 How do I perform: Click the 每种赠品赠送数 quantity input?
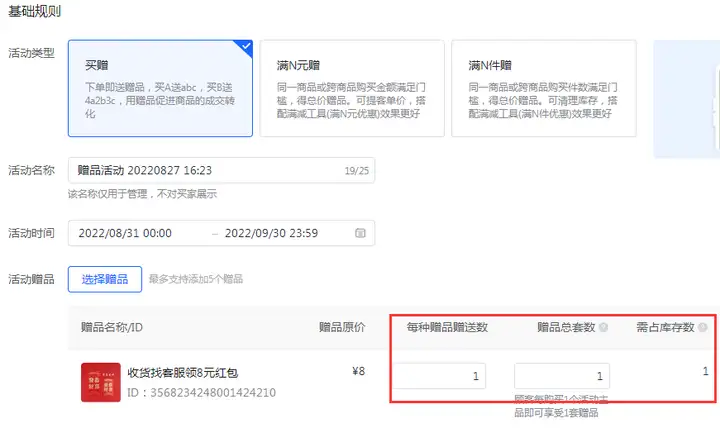(439, 376)
